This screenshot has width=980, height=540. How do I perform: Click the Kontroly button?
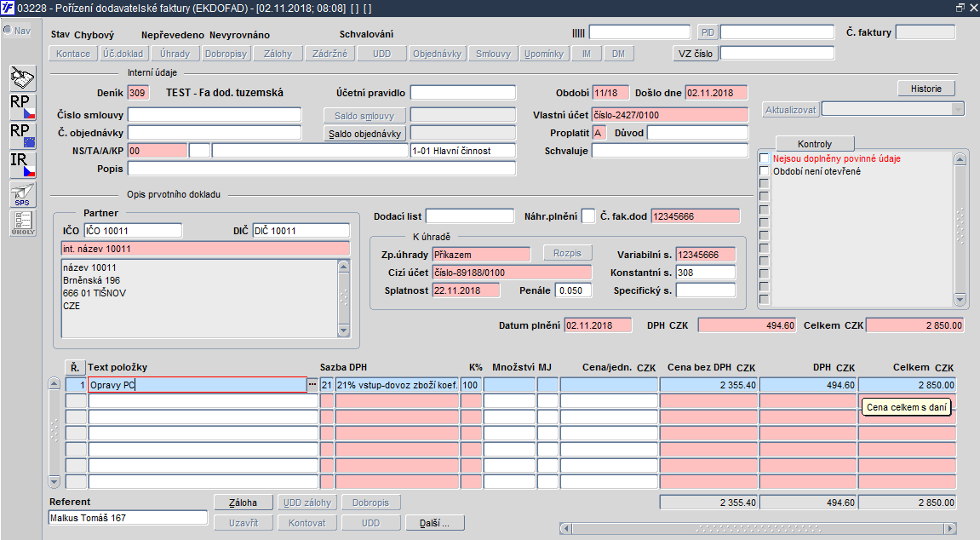pyautogui.click(x=815, y=144)
